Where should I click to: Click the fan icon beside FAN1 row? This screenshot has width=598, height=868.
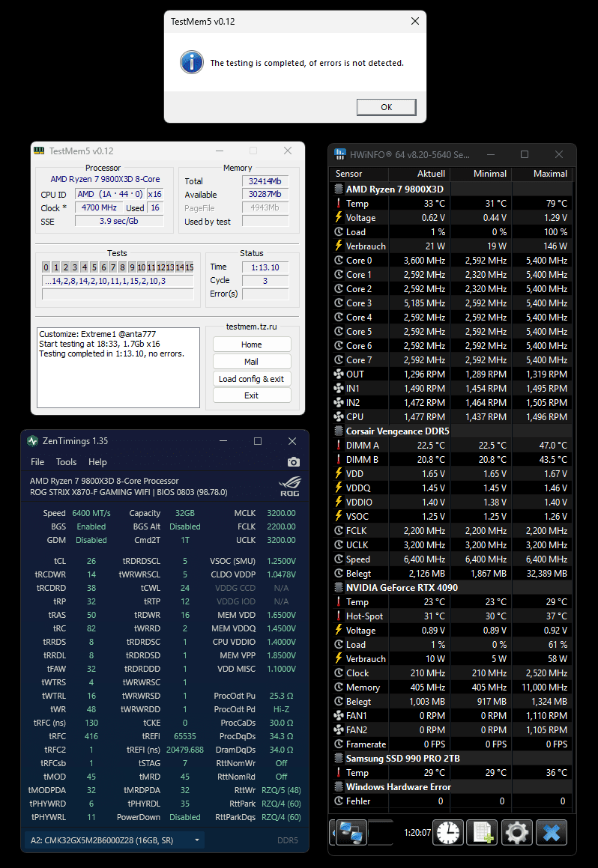tap(339, 715)
